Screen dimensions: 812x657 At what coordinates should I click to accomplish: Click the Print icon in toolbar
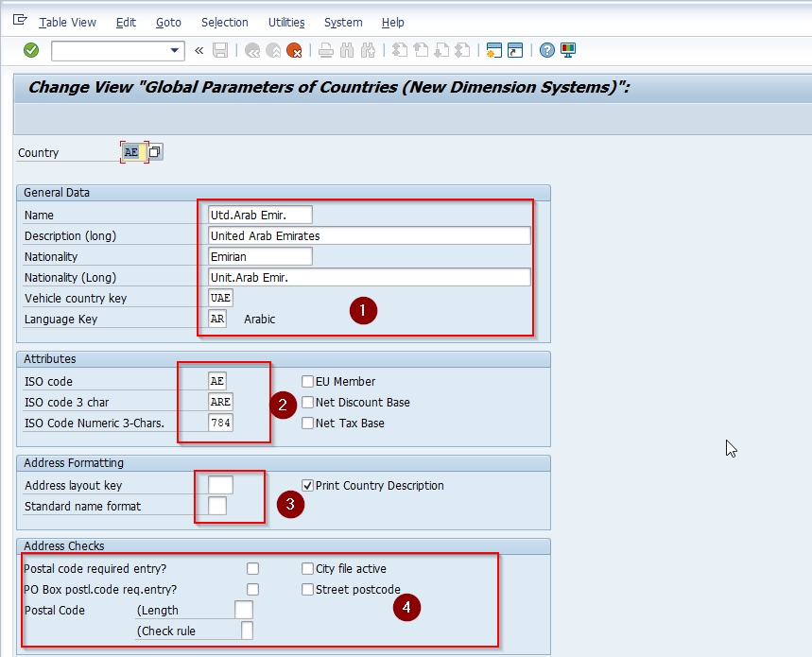[x=326, y=50]
